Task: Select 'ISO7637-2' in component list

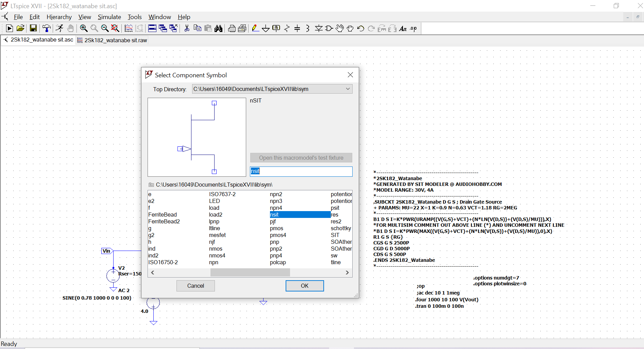Action: tap(222, 194)
